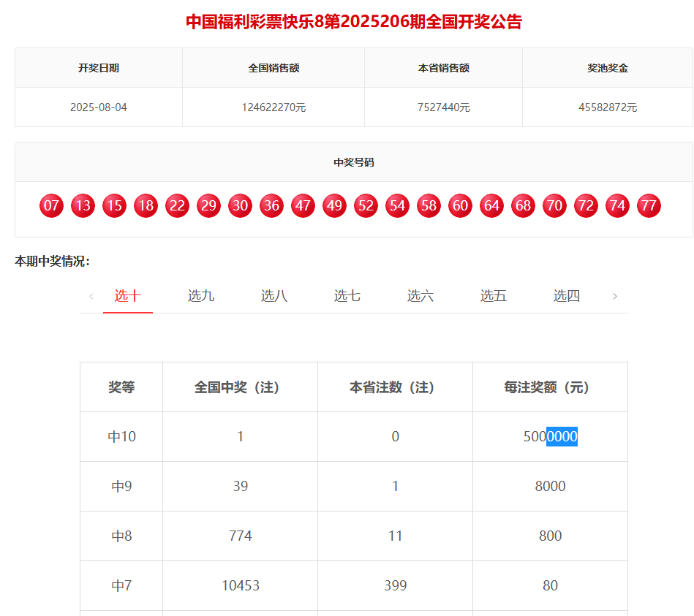Image resolution: width=694 pixels, height=616 pixels.
Task: Click the 奖池奖金 header cell
Action: (x=608, y=68)
